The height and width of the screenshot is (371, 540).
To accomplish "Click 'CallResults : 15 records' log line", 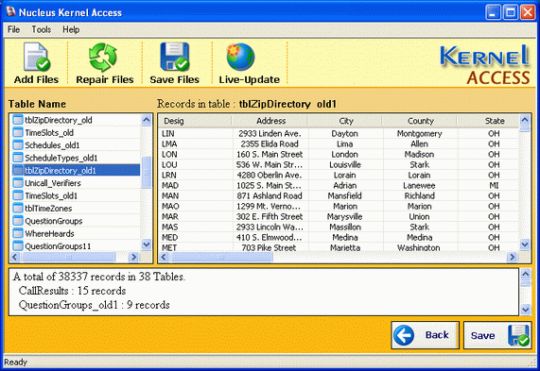I will 72,291.
